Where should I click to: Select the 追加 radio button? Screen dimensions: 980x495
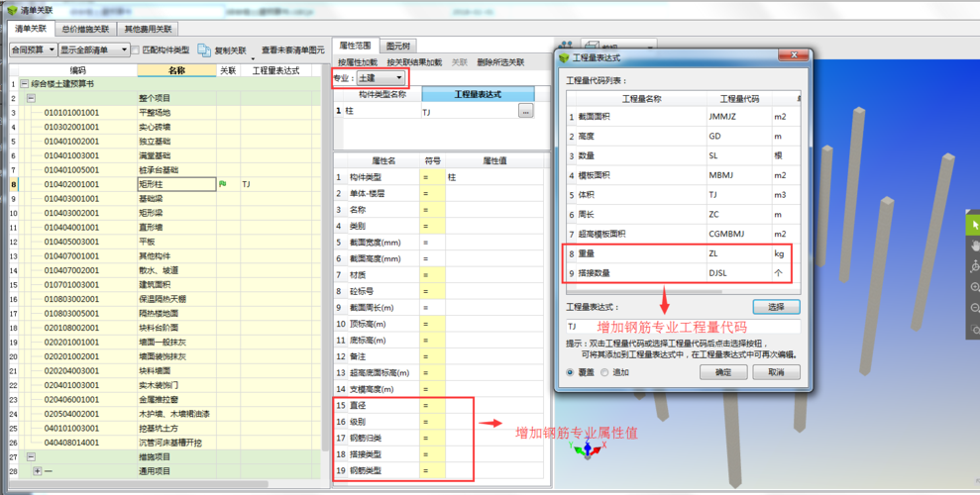coord(603,372)
